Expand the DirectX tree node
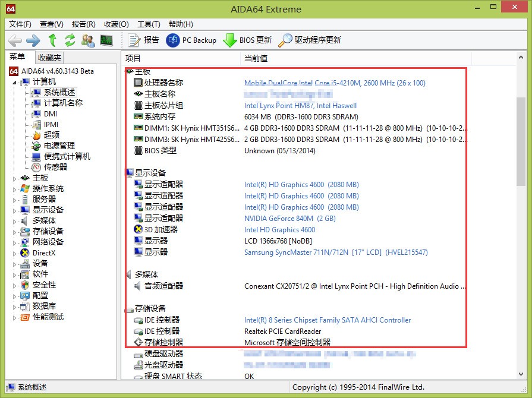532x398 pixels. point(15,253)
